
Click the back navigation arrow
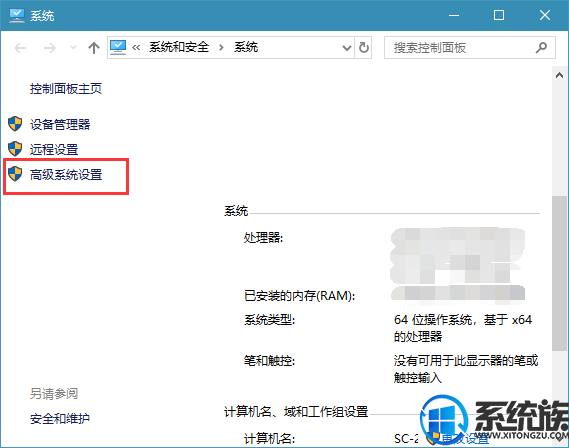point(20,48)
